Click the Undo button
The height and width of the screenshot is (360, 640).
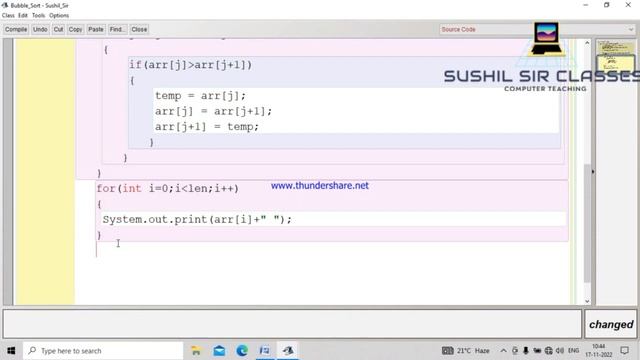coord(40,29)
